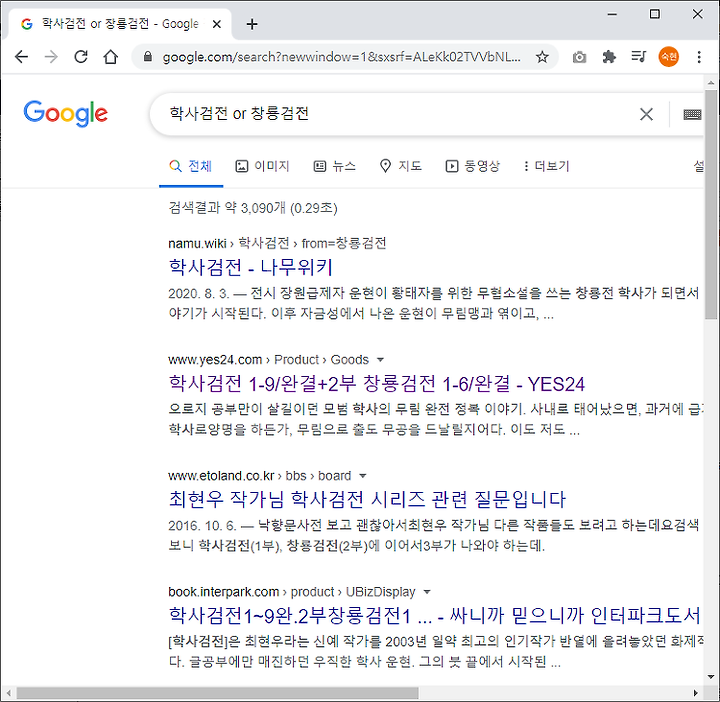Open the 학사검전 - 나무위키 result
The height and width of the screenshot is (702, 720).
(x=250, y=268)
